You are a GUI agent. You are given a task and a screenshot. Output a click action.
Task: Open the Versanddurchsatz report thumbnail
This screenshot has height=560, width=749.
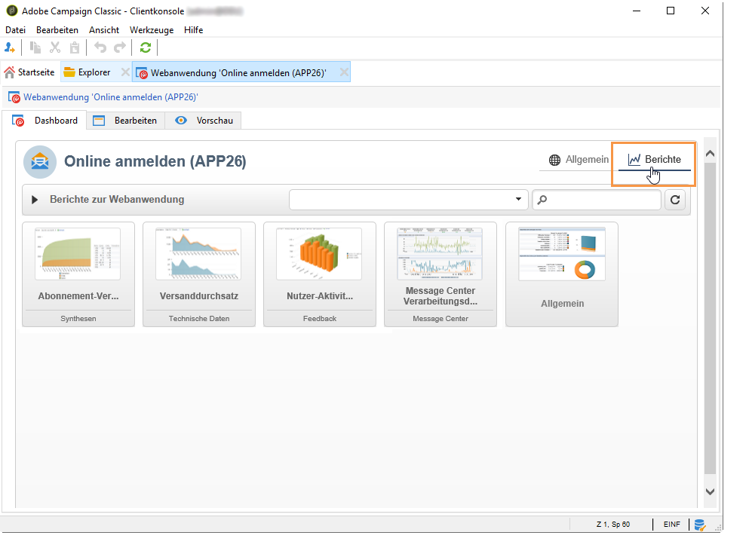[198, 253]
